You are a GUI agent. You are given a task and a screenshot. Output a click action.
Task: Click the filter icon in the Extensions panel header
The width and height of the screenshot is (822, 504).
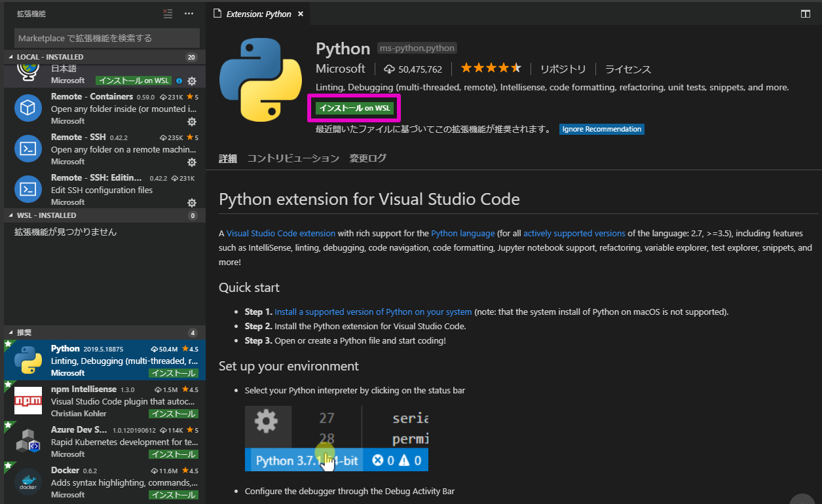point(168,13)
